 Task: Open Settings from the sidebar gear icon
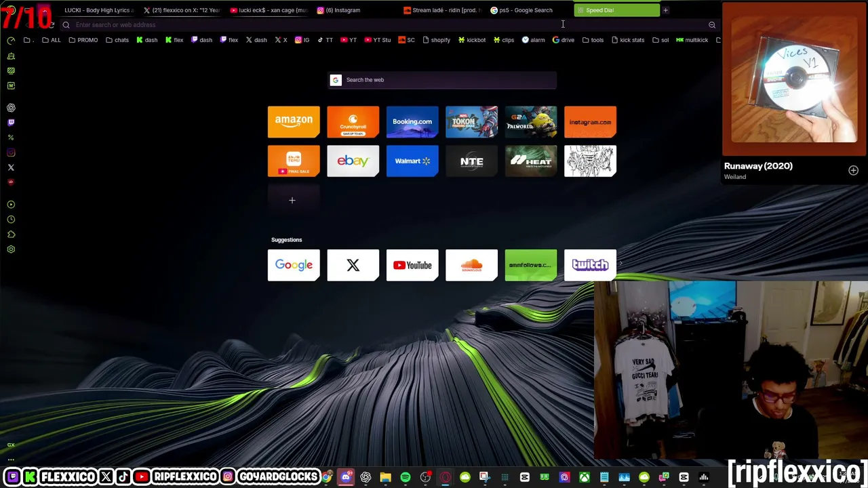click(11, 249)
